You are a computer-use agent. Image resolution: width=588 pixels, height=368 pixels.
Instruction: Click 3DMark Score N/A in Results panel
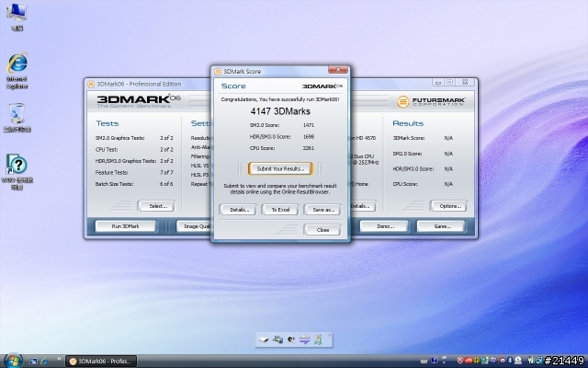point(448,138)
